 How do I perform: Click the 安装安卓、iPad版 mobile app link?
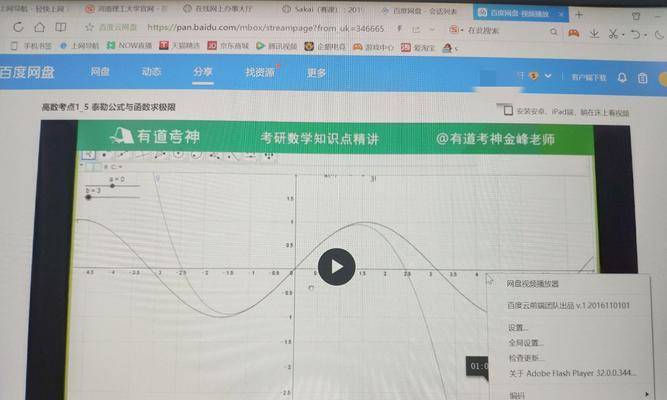tap(566, 112)
